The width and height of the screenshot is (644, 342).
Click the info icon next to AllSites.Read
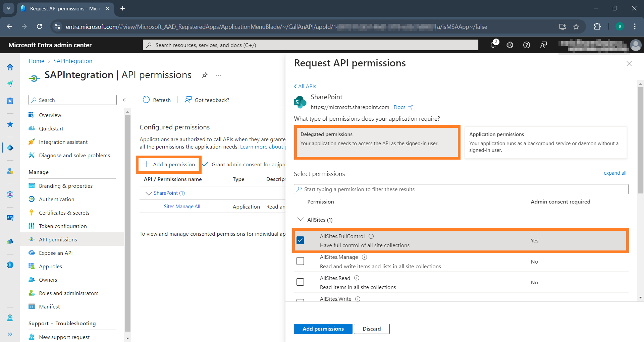pyautogui.click(x=357, y=278)
